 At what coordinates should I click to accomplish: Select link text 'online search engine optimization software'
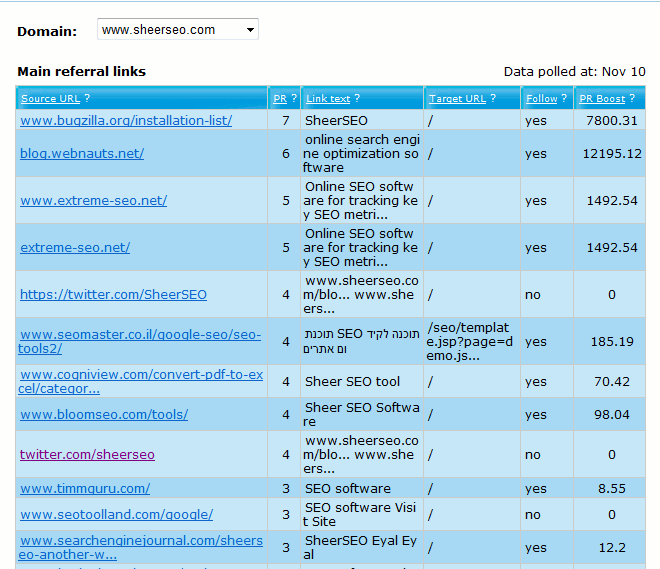pyautogui.click(x=361, y=154)
